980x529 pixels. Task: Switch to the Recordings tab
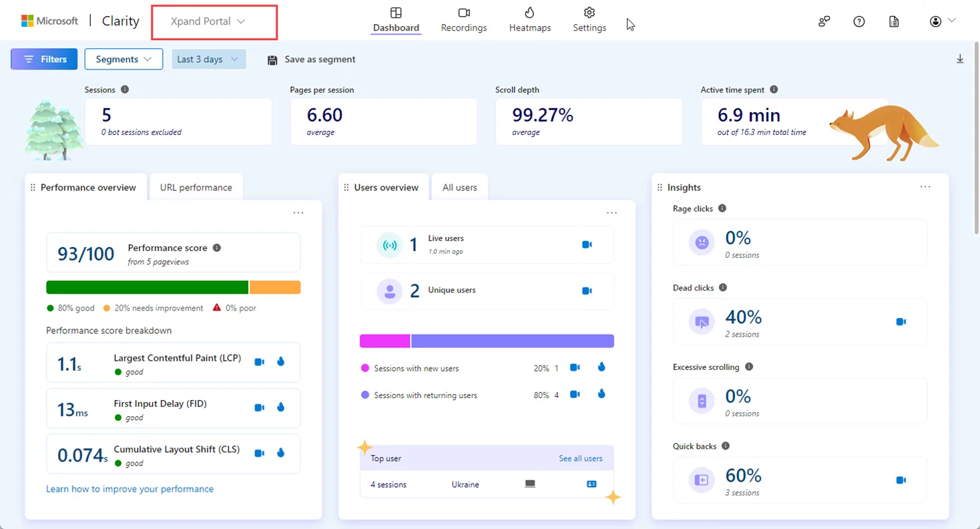[x=464, y=20]
